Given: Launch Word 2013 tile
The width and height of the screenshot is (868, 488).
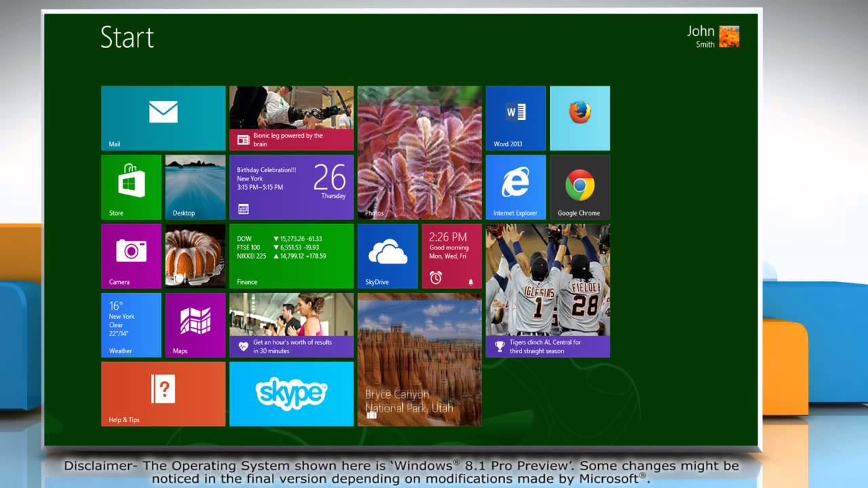Looking at the screenshot, I should pos(515,118).
